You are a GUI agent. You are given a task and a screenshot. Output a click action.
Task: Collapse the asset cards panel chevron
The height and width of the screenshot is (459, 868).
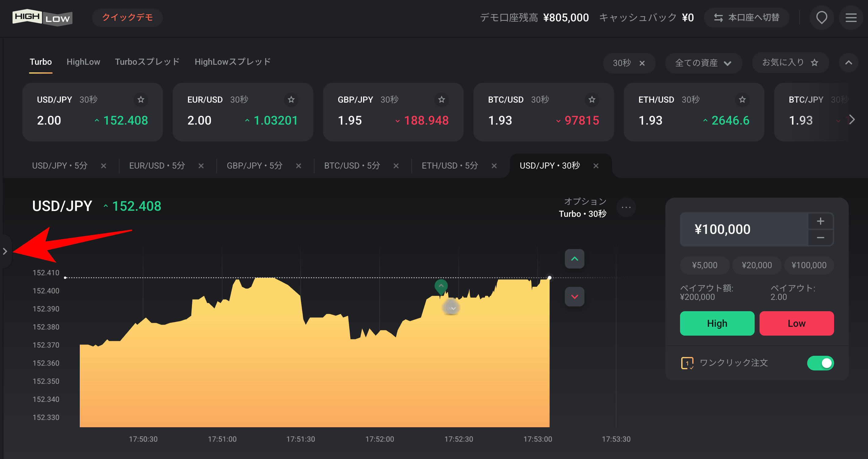pyautogui.click(x=848, y=63)
